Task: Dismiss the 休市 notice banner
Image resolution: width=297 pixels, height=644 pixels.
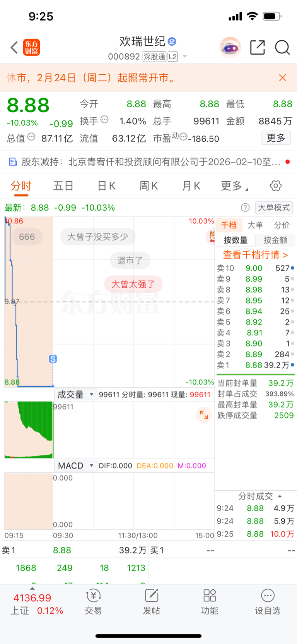Action: pyautogui.click(x=283, y=78)
